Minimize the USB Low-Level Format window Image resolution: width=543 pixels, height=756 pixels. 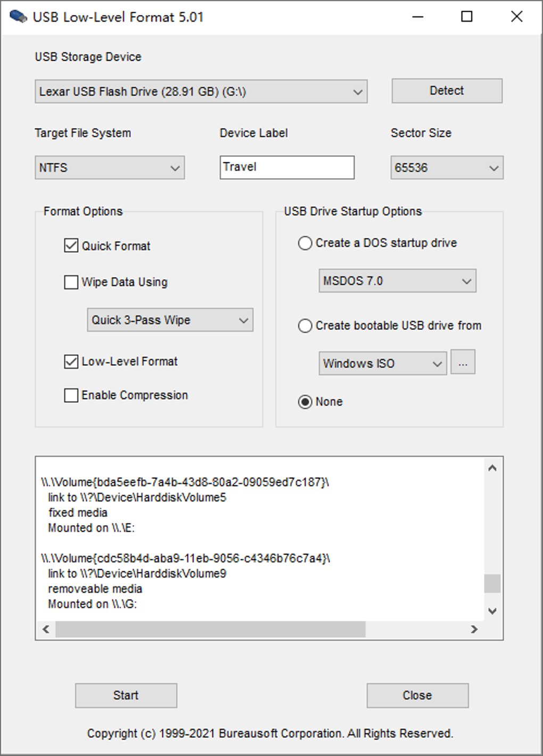418,16
